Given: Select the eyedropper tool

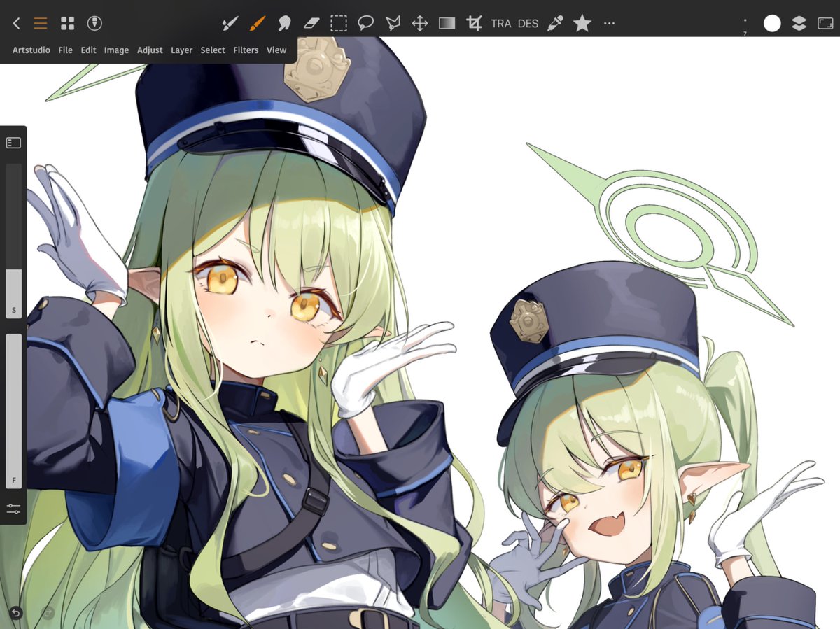Looking at the screenshot, I should (555, 23).
